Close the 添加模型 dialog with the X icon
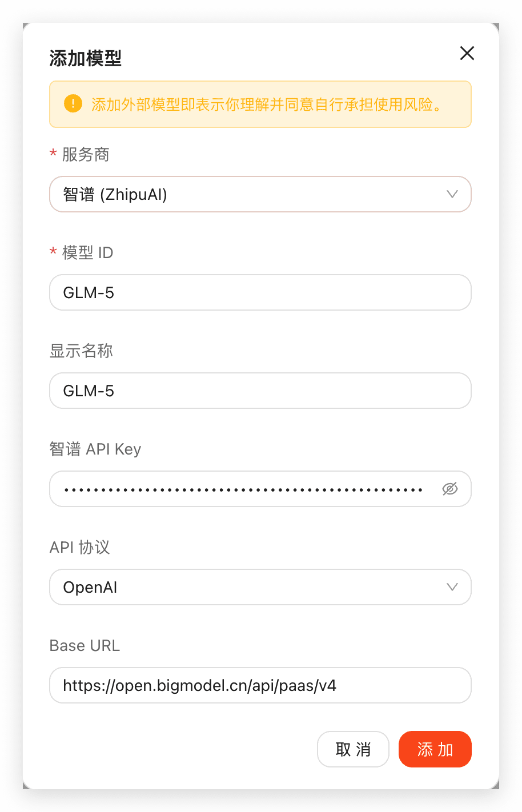 pyautogui.click(x=467, y=53)
